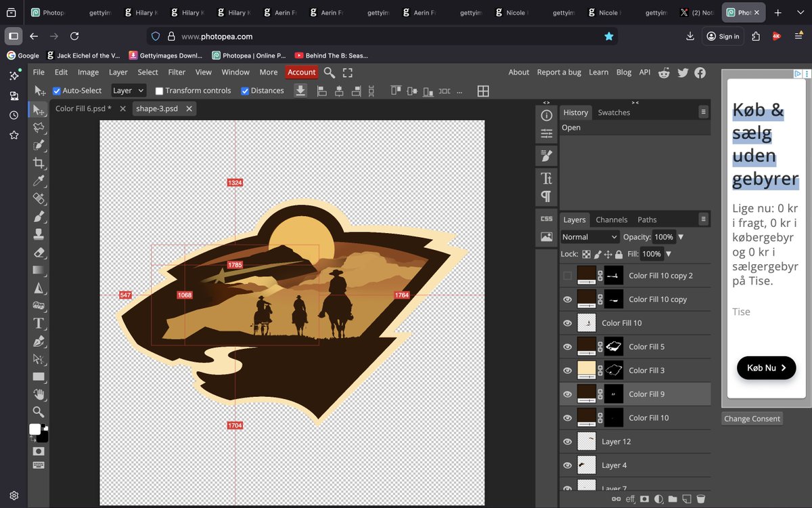This screenshot has width=812, height=508.
Task: Open the Filter menu
Action: pyautogui.click(x=177, y=72)
